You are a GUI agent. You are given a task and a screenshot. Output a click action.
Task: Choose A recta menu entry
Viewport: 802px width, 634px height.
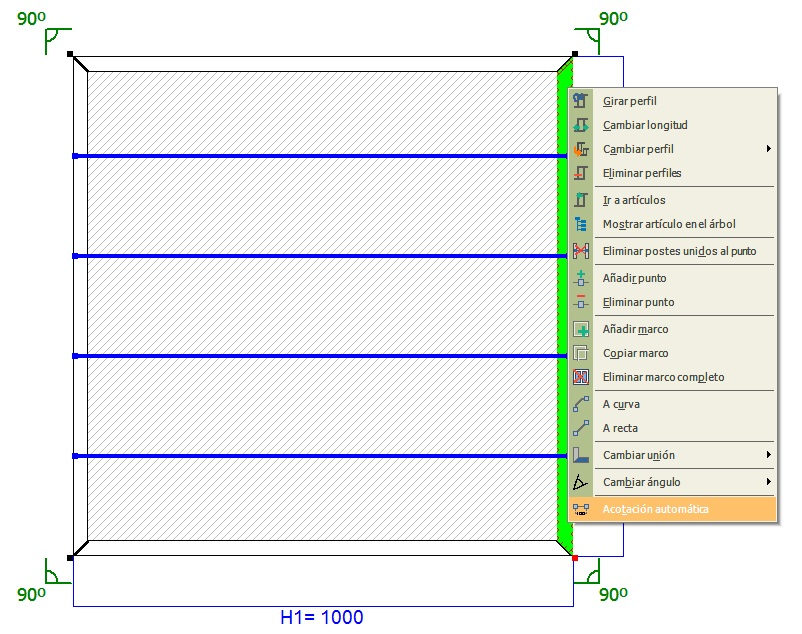click(673, 428)
